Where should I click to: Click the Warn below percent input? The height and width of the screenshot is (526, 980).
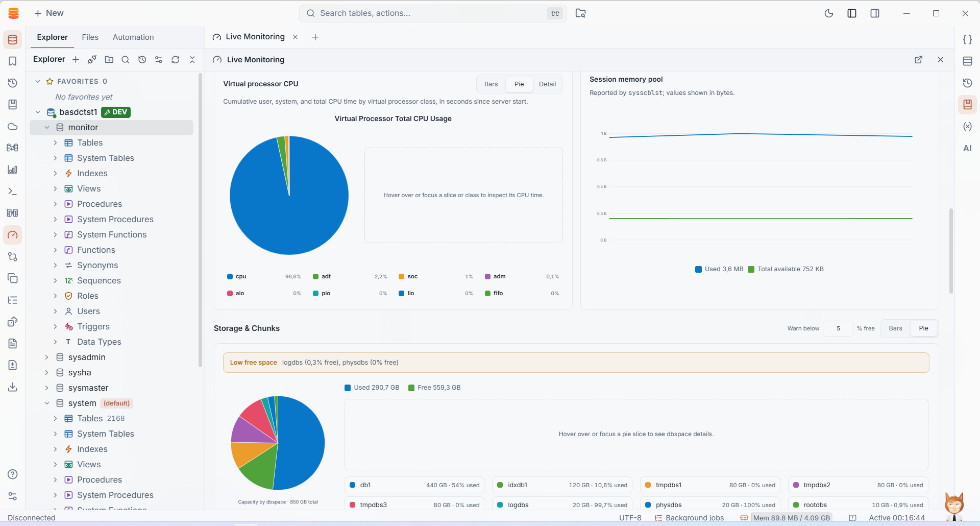click(x=838, y=328)
